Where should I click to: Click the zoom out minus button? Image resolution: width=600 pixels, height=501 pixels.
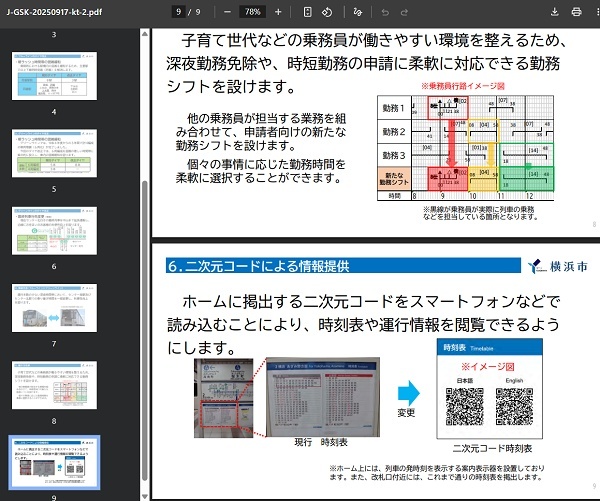(228, 11)
